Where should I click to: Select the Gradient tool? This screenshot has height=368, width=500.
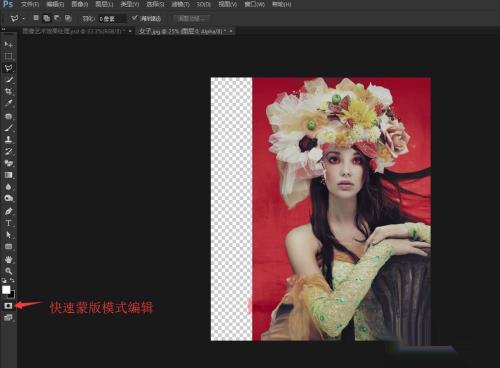click(8, 175)
